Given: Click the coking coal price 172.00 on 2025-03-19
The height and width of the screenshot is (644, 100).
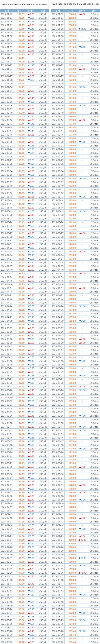Looking at the screenshot, I should click(72, 211).
